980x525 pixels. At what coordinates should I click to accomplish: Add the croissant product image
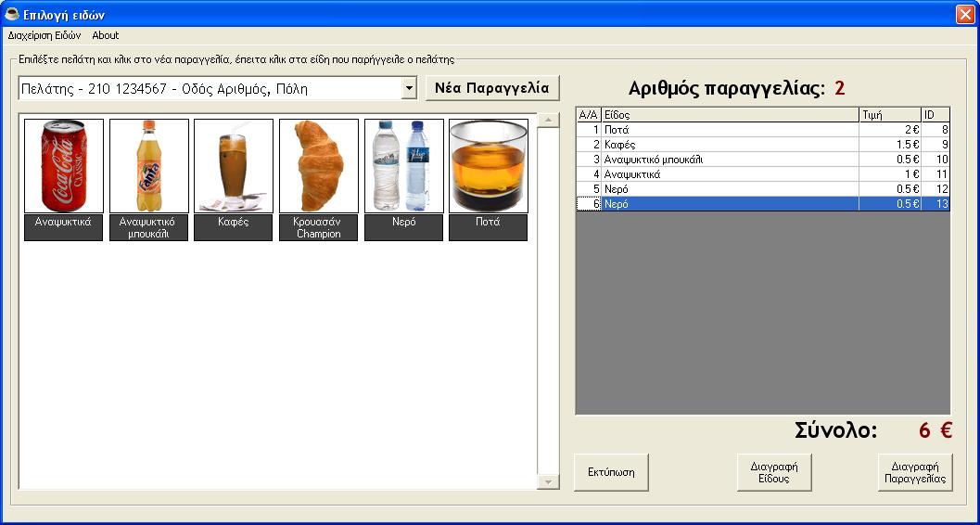(x=319, y=166)
